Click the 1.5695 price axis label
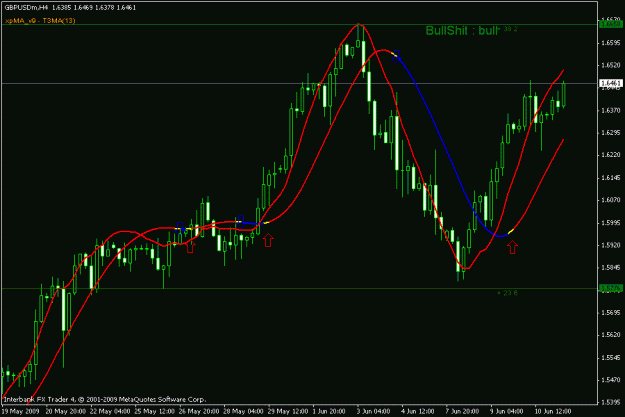The height and width of the screenshot is (417, 625). coord(611,313)
